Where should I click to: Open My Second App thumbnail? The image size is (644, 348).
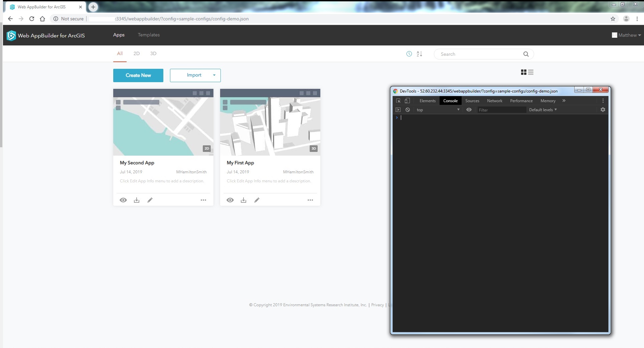click(x=163, y=122)
